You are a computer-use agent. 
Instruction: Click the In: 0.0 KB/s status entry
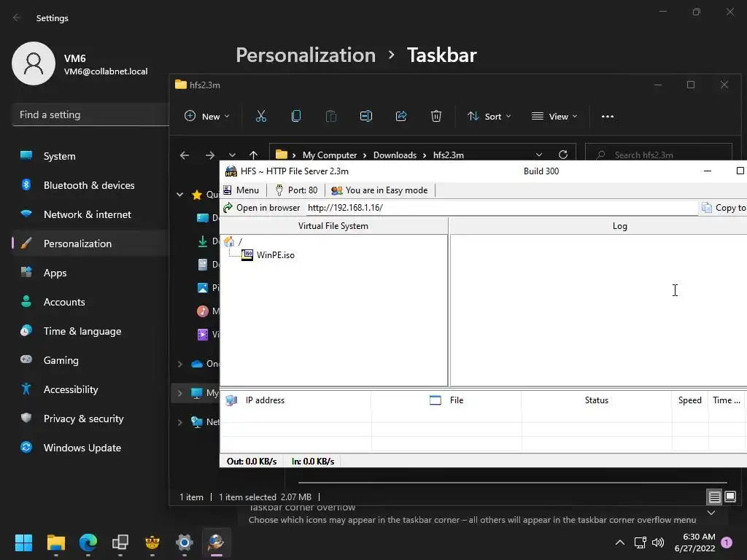(313, 462)
